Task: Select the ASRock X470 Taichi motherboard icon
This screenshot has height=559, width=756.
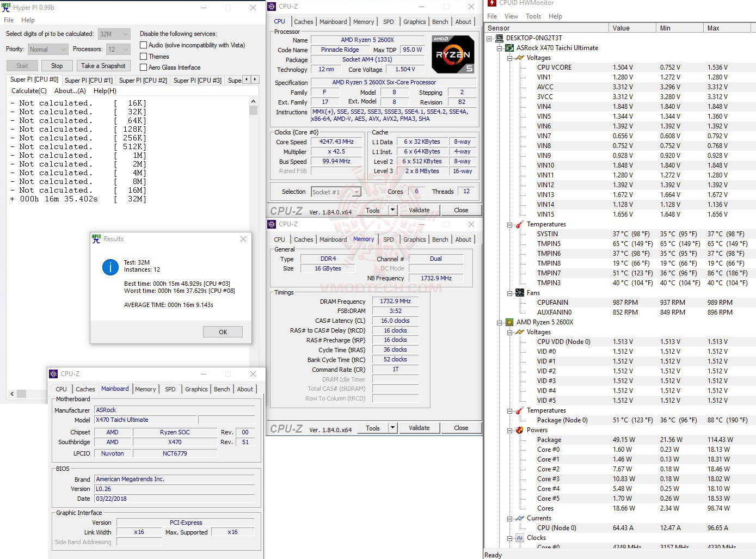Action: tap(509, 48)
